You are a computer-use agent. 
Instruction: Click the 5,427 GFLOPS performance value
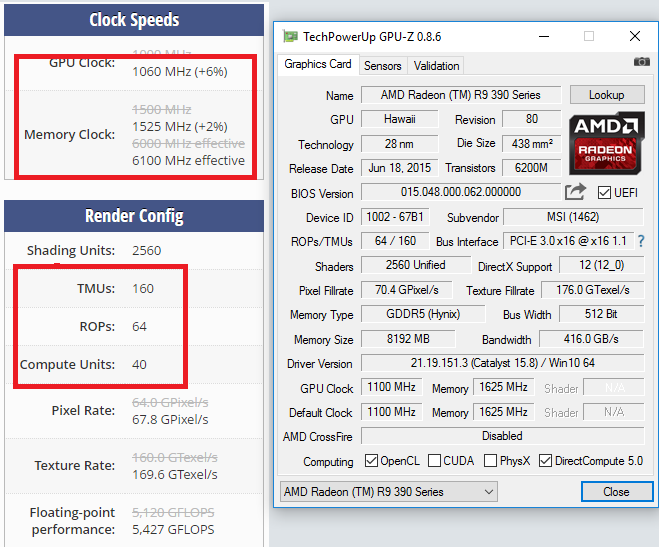[173, 530]
